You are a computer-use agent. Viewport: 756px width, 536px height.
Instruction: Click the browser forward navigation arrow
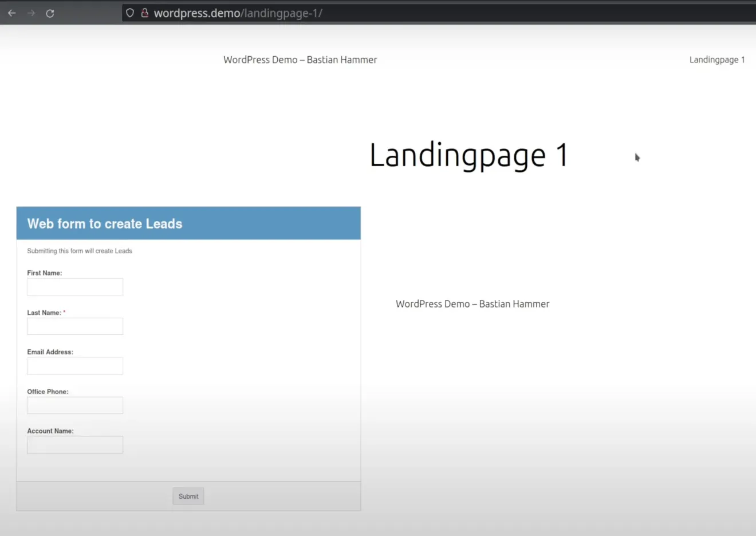click(31, 13)
